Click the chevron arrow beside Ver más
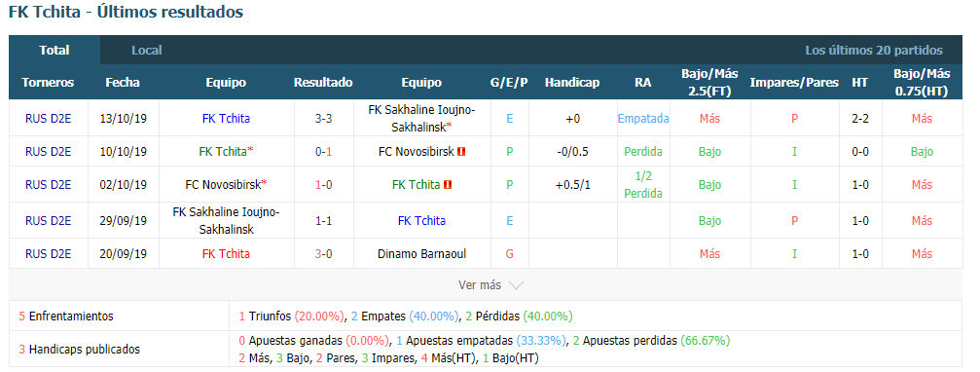Viewport: 980px width, 372px height. [516, 285]
